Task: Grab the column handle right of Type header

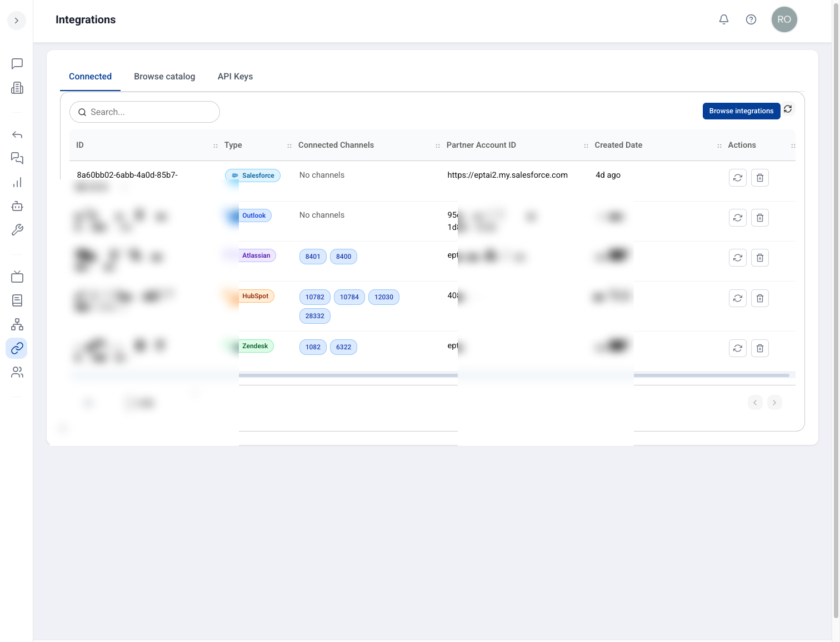Action: (x=289, y=146)
